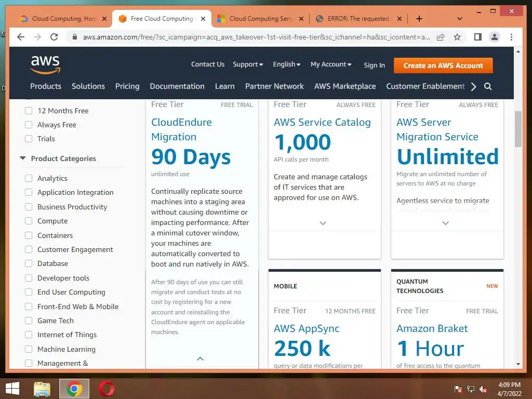Switch to the Cloud Computing Services Microsoft tab
This screenshot has height=399, width=532.
click(260, 19)
